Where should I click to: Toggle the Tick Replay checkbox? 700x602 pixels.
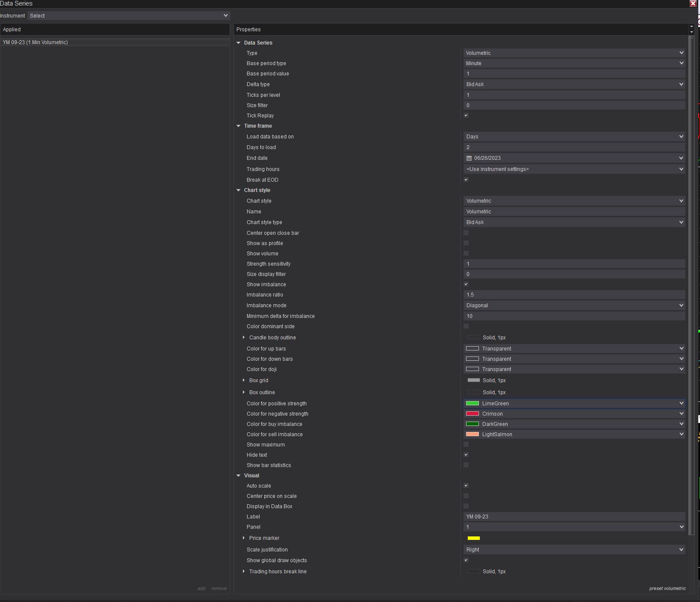[x=466, y=115]
